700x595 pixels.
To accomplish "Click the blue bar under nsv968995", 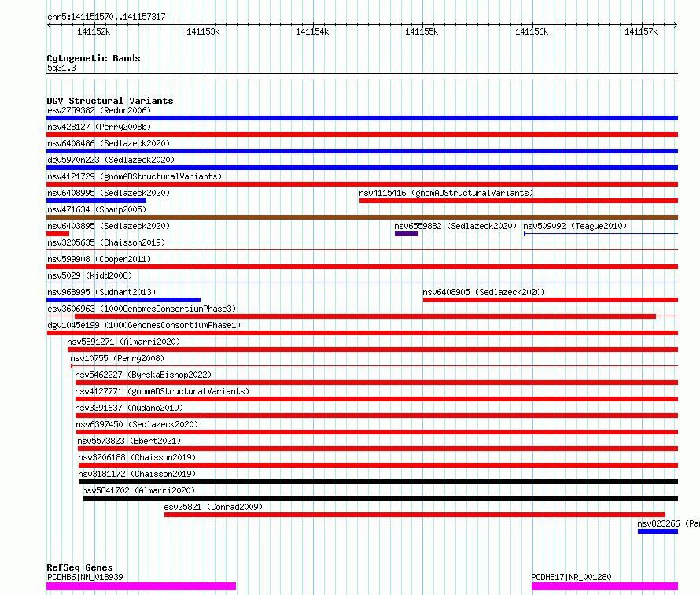I will [123, 300].
